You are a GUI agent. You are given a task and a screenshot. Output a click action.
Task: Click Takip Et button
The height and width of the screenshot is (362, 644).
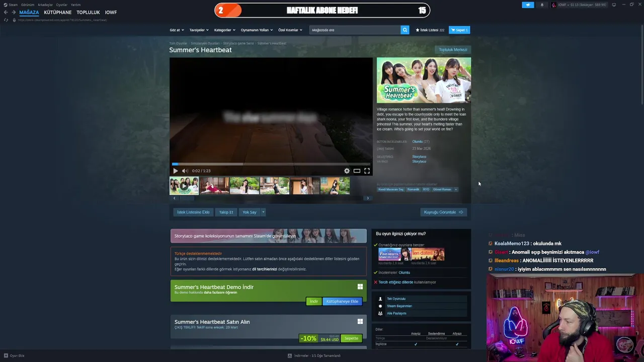226,212
